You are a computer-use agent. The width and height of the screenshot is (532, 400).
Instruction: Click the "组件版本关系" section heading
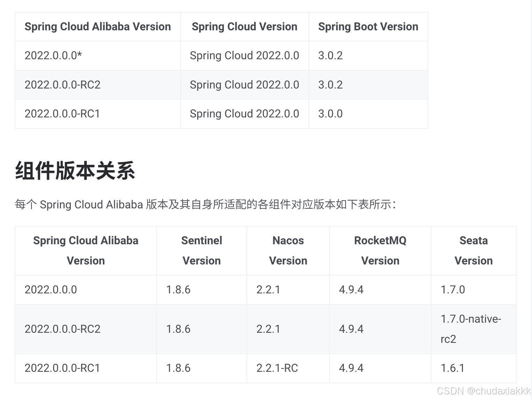(75, 171)
